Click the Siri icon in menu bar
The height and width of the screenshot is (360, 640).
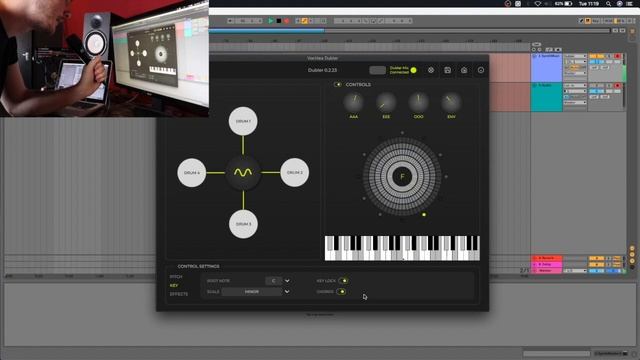coord(620,4)
